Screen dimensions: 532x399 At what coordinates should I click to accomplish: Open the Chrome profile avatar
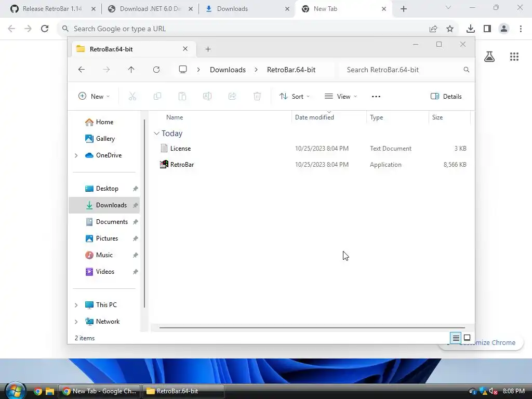(x=504, y=29)
